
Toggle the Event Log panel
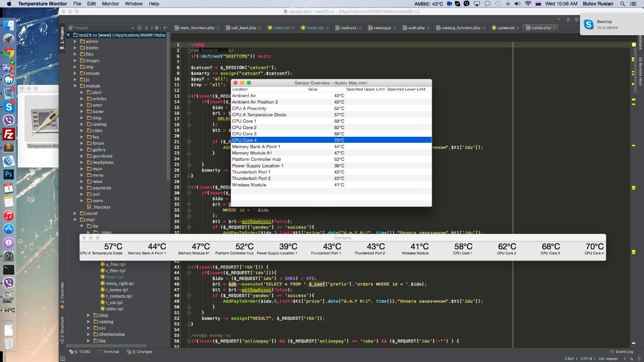621,352
